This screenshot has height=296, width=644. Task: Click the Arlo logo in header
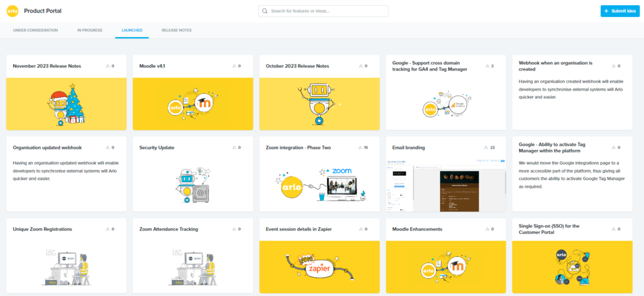point(13,11)
